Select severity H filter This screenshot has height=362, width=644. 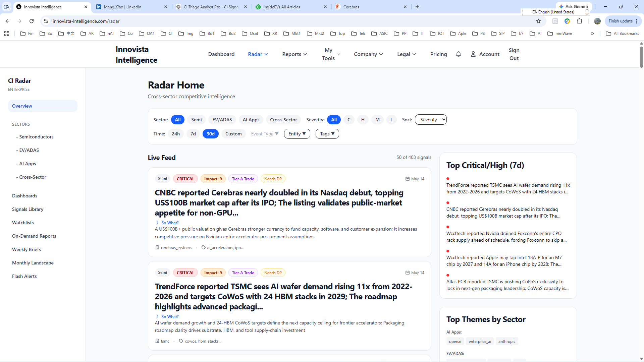(x=363, y=120)
